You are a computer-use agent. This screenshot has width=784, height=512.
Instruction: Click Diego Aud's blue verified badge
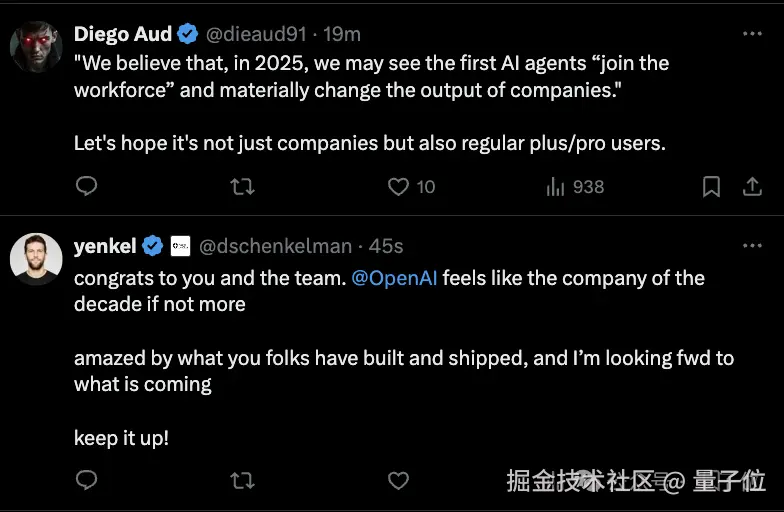point(188,34)
